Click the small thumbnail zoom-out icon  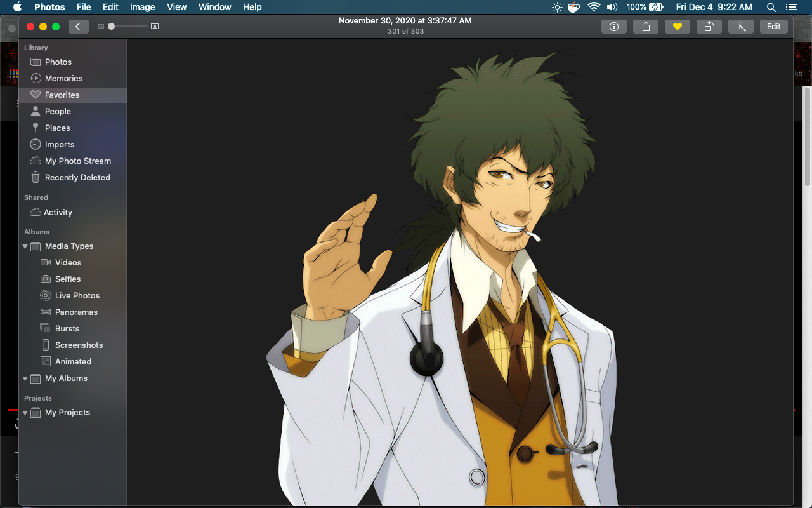(101, 27)
